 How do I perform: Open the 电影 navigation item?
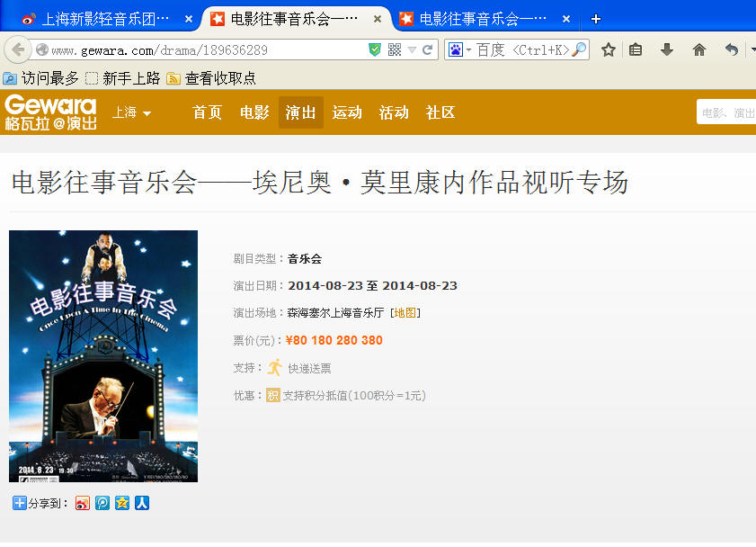[x=254, y=112]
